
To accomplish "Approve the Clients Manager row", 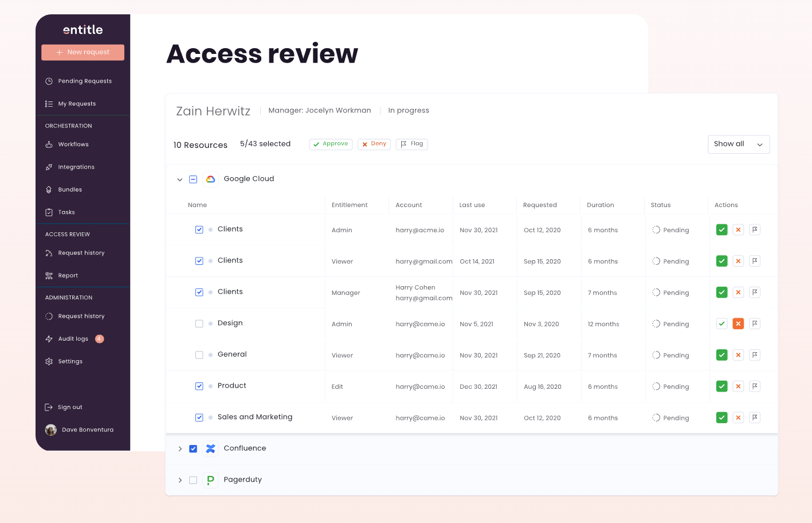I will [x=722, y=292].
